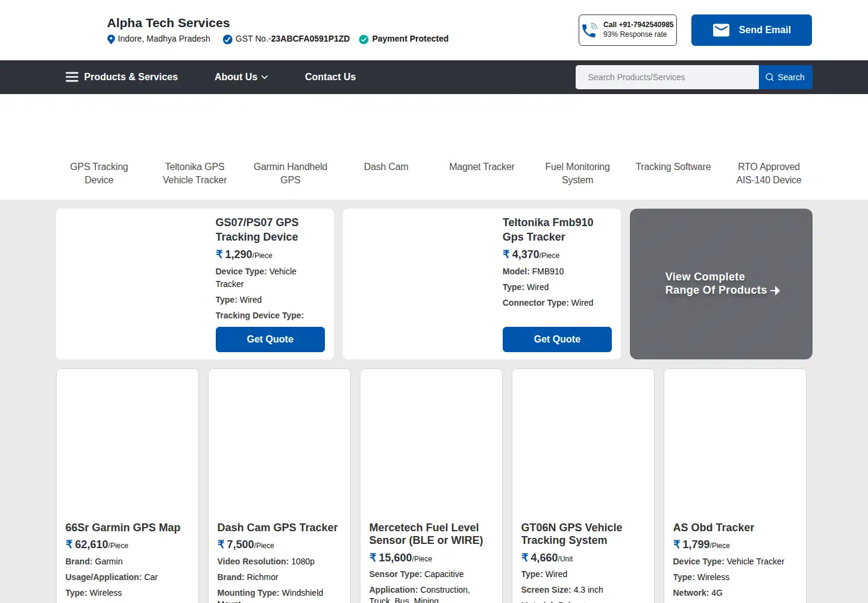
Task: Click the Send Email button
Action: tap(752, 30)
